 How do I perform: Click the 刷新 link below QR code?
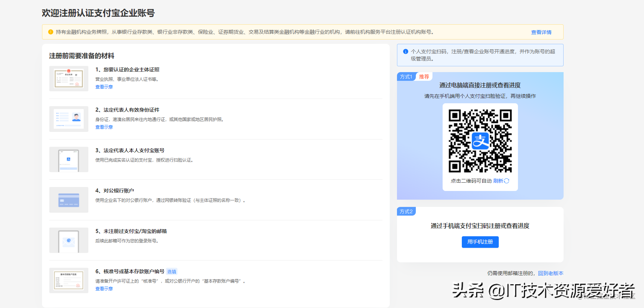pyautogui.click(x=498, y=181)
